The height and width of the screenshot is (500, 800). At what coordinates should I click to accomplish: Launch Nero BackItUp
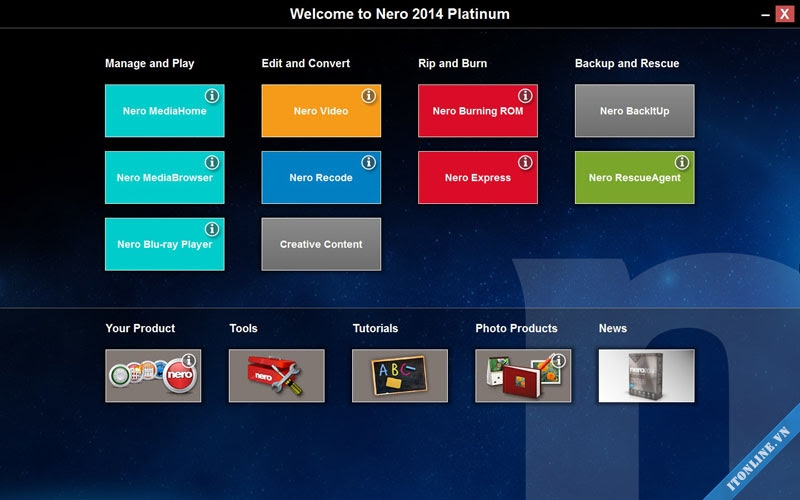pyautogui.click(x=634, y=111)
